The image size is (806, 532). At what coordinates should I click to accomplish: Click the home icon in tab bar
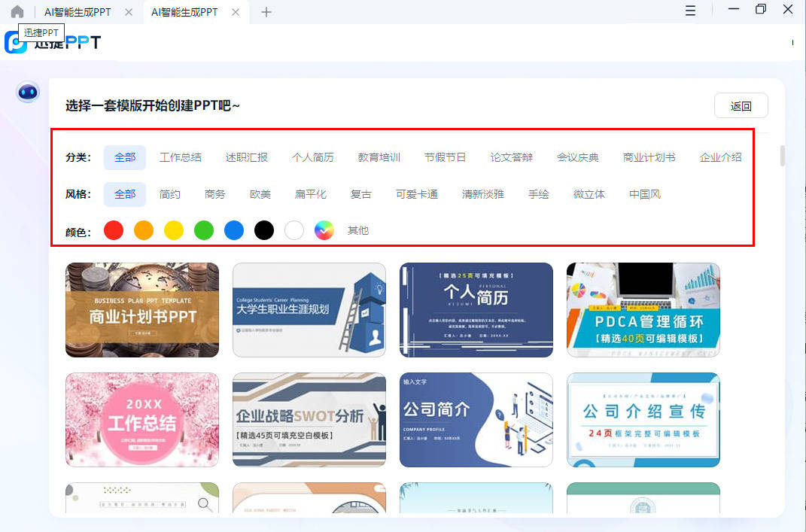(x=17, y=12)
